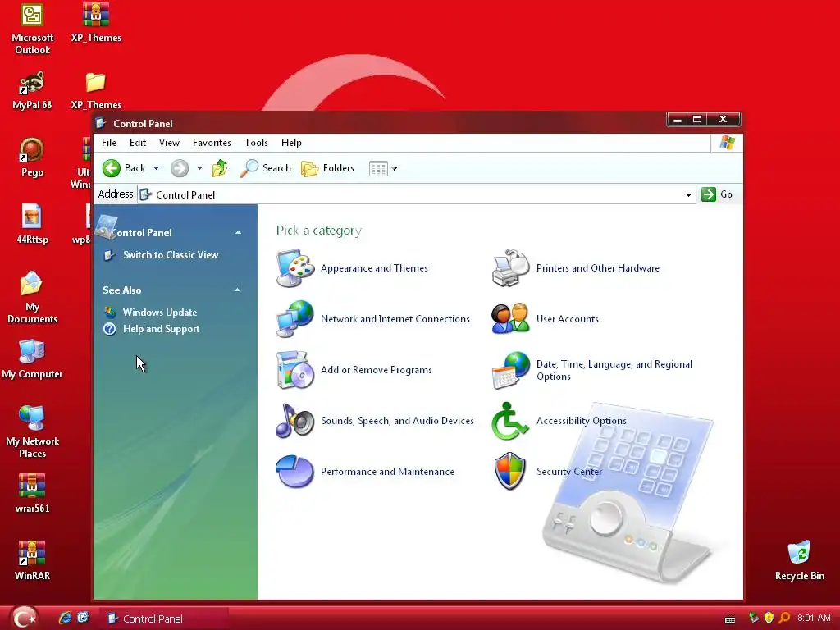Open the Date, Time, Language calendar globe icon

pyautogui.click(x=510, y=370)
